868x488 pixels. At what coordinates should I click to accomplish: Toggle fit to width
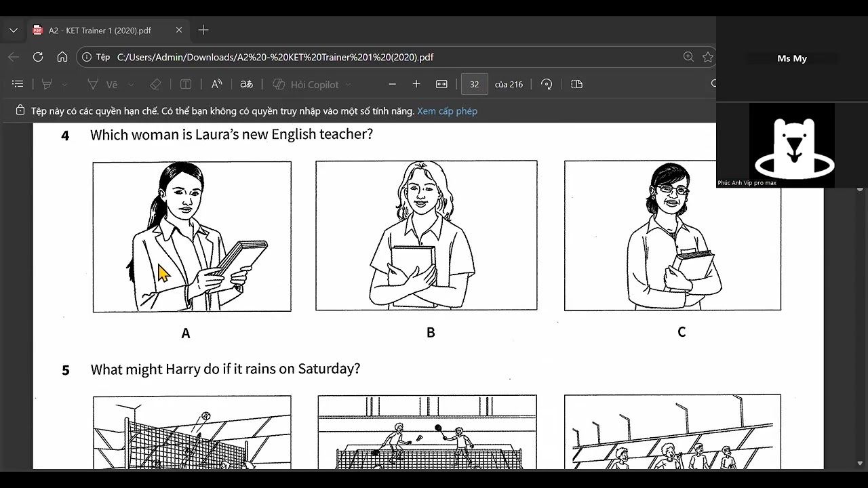tap(441, 84)
